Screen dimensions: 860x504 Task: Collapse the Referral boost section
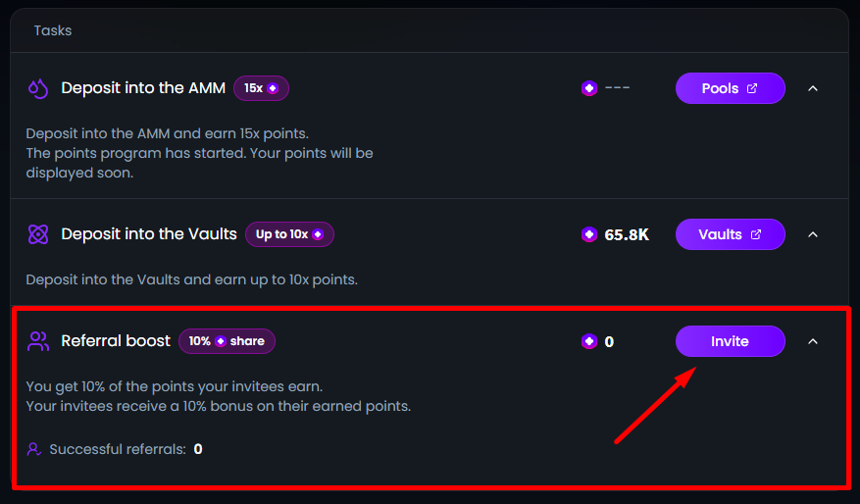click(x=812, y=341)
